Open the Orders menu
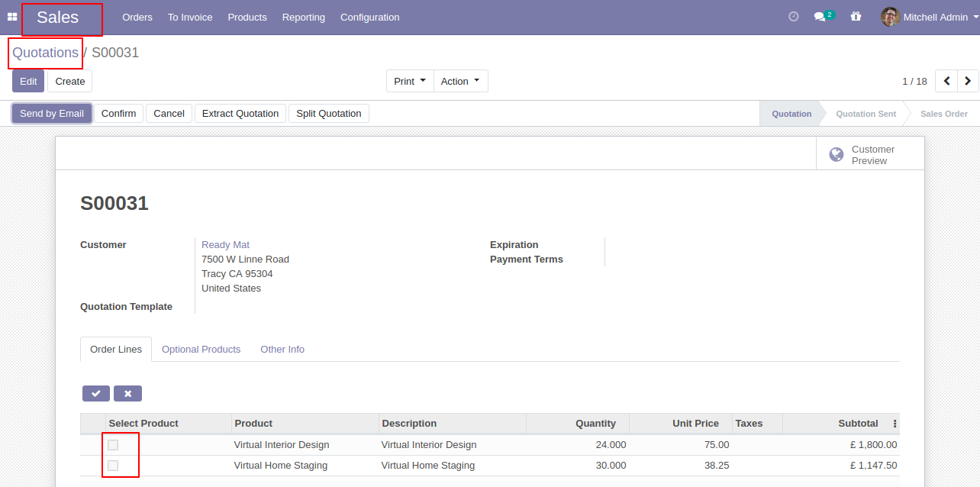This screenshot has height=487, width=980. pyautogui.click(x=137, y=17)
